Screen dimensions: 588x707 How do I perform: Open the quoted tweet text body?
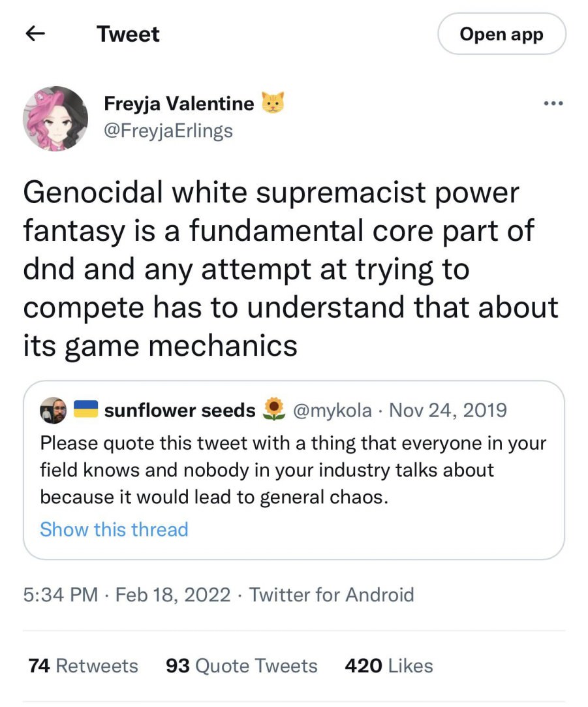(x=293, y=470)
